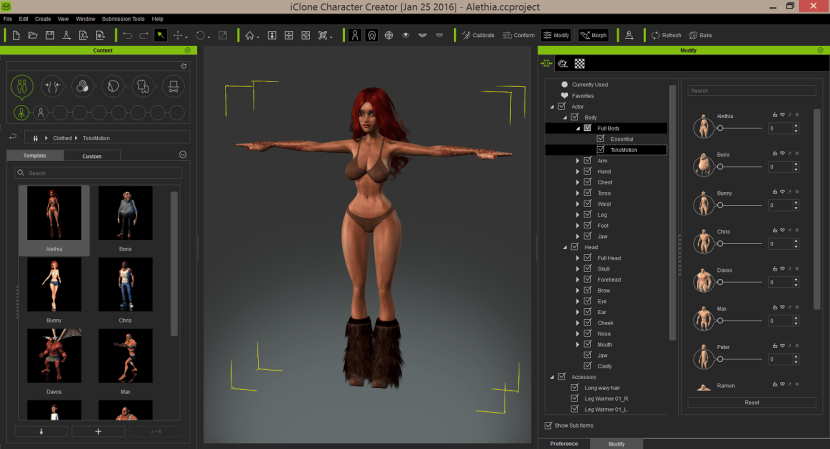
Task: Open the clothing category icon
Action: click(x=143, y=86)
